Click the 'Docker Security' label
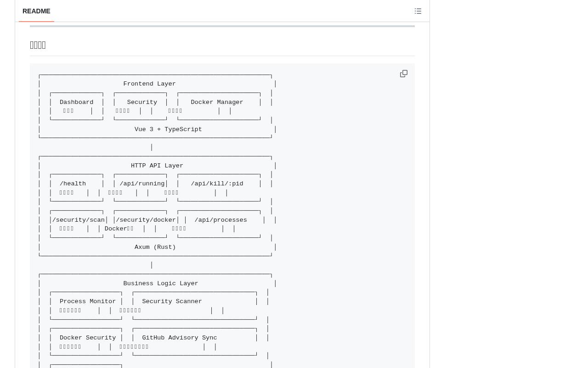Image resolution: width=588 pixels, height=368 pixels. point(88,338)
